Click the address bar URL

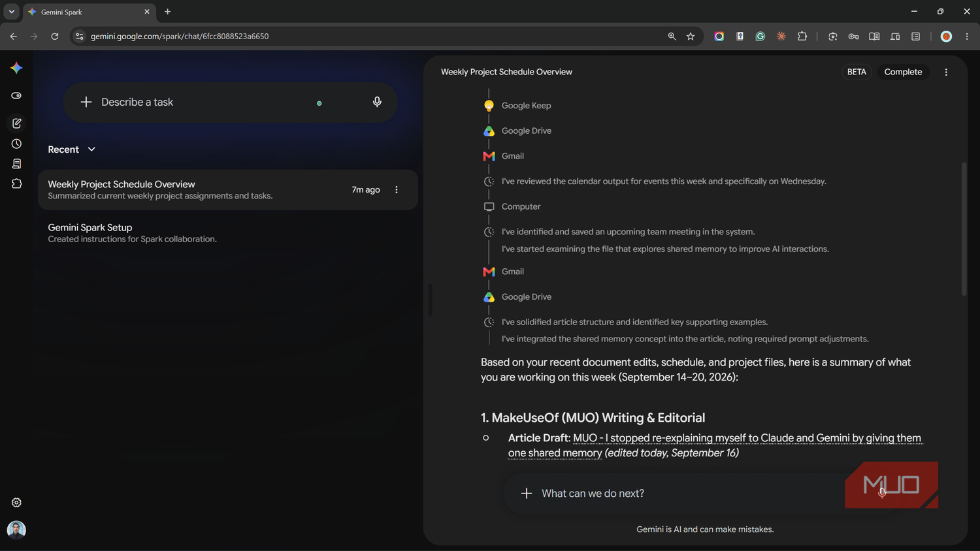click(180, 37)
